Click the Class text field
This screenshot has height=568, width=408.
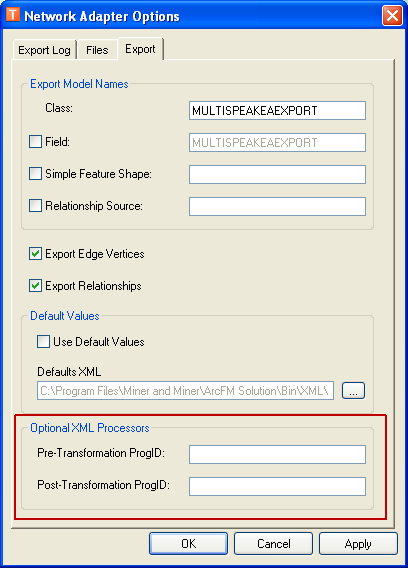click(x=277, y=110)
